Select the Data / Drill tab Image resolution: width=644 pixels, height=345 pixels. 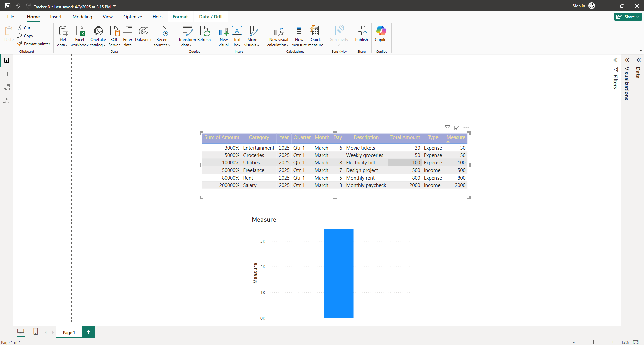211,17
